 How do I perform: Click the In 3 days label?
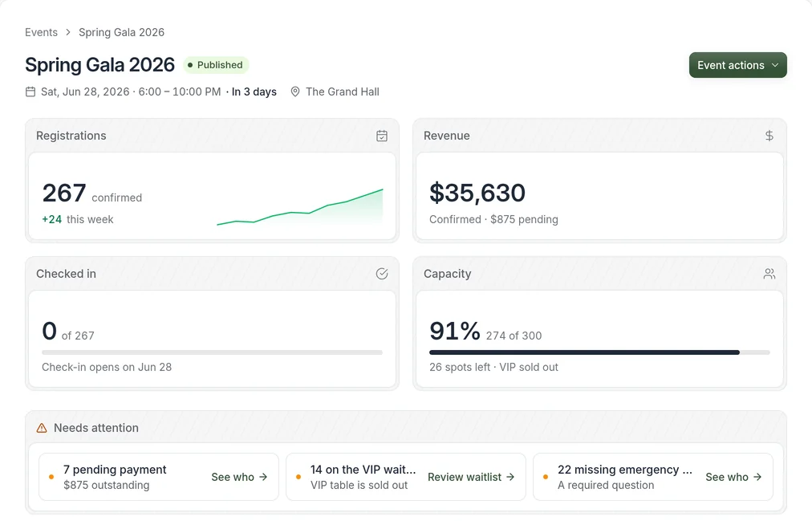(254, 92)
